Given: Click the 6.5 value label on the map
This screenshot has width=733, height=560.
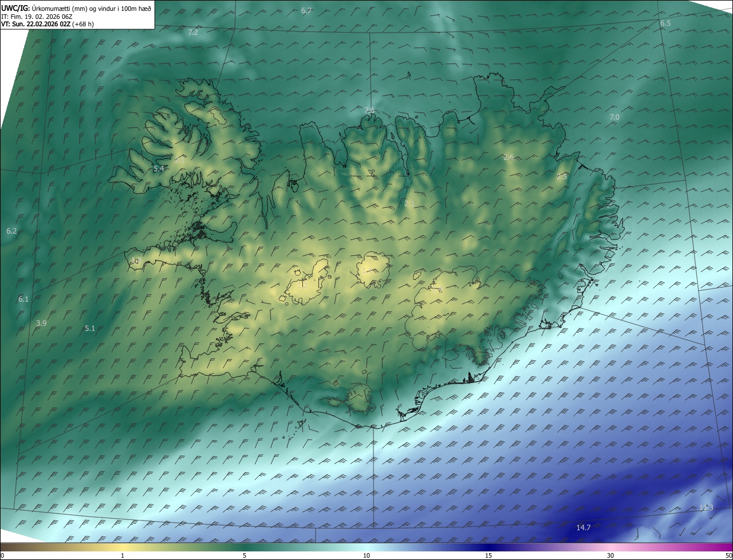Looking at the screenshot, I should (x=665, y=23).
